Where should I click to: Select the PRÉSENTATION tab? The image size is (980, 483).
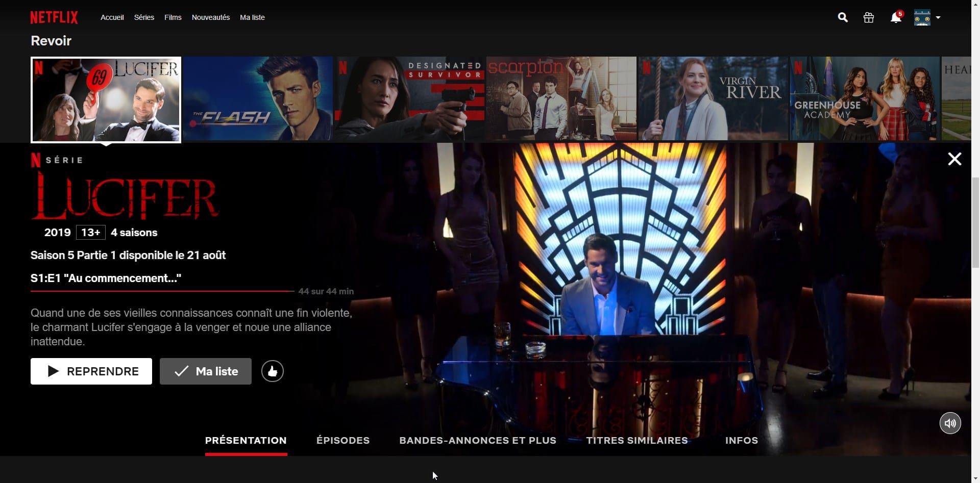(246, 440)
